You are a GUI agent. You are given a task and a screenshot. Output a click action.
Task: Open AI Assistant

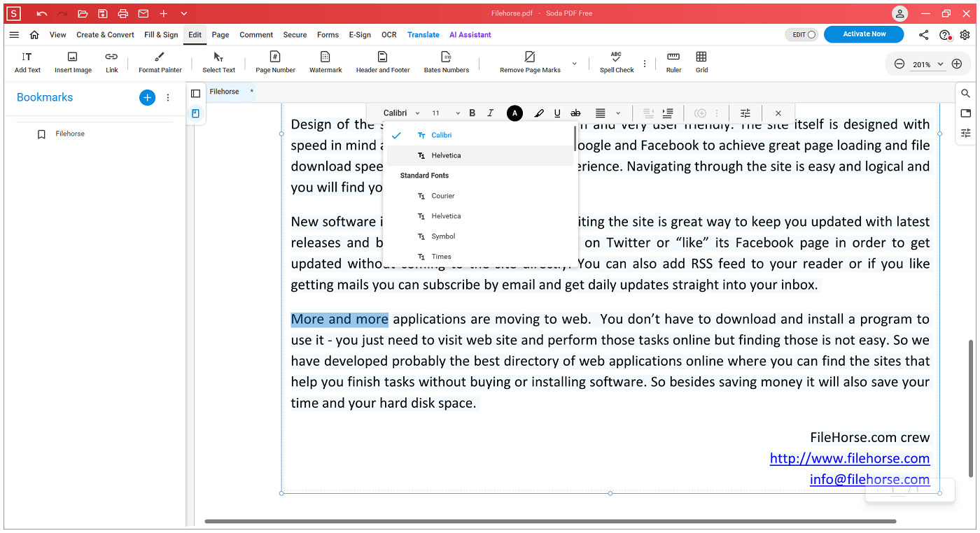click(470, 34)
